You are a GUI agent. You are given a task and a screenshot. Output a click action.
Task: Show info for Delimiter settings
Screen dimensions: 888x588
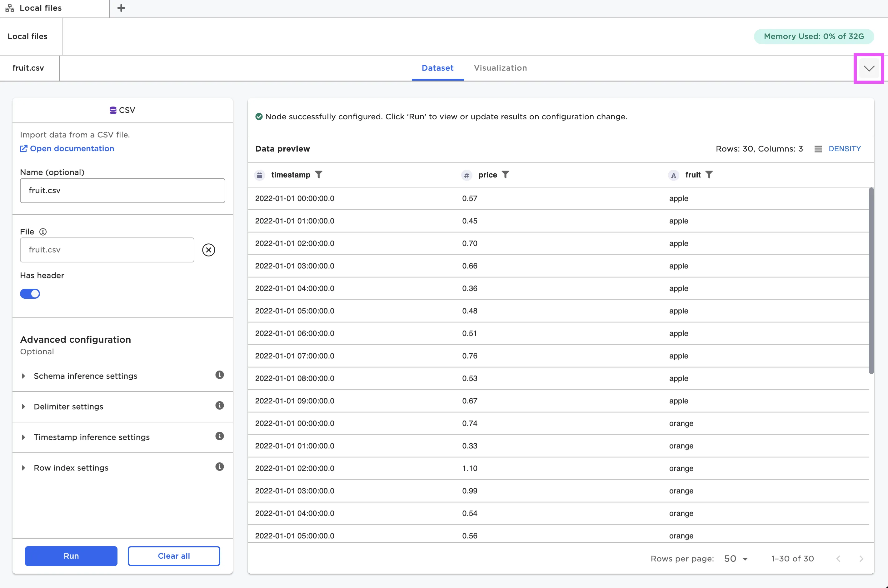(219, 406)
